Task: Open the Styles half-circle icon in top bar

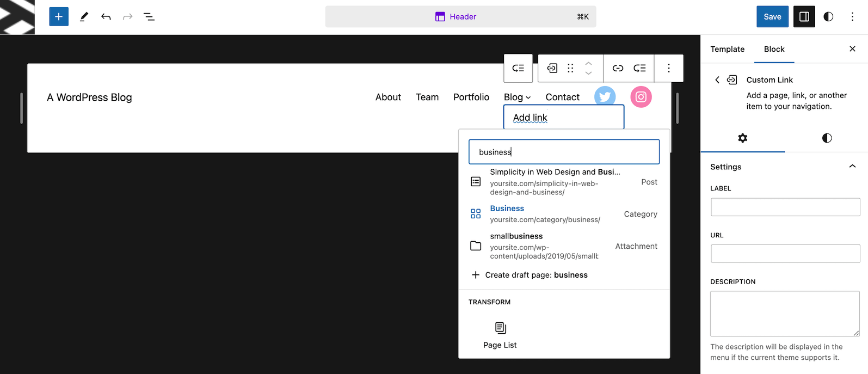Action: point(828,17)
